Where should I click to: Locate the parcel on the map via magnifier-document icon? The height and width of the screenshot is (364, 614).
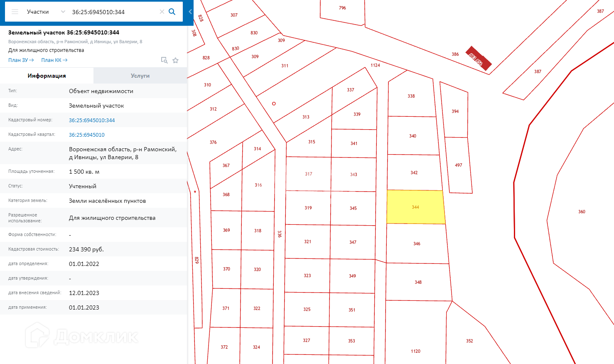[x=165, y=60]
